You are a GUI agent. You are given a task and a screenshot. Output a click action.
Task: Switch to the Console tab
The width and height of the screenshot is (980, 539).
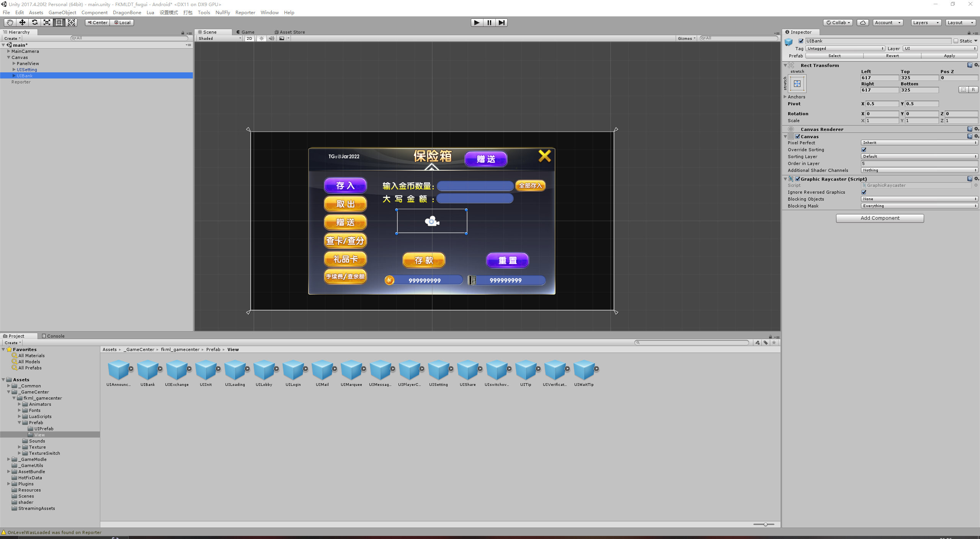click(54, 336)
